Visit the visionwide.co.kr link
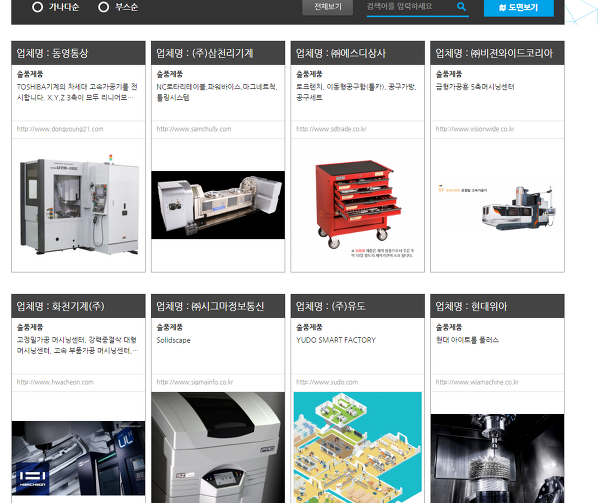Image resolution: width=600 pixels, height=503 pixels. coord(475,129)
